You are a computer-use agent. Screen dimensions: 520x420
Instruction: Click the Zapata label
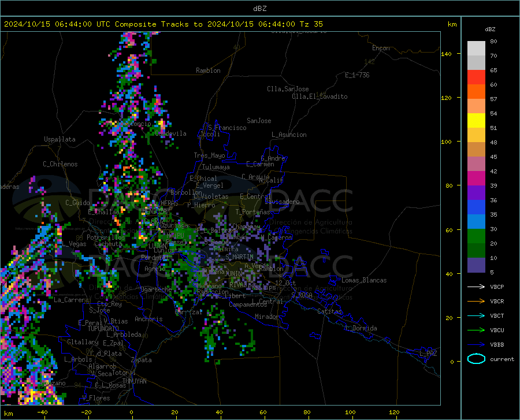pos(142,360)
